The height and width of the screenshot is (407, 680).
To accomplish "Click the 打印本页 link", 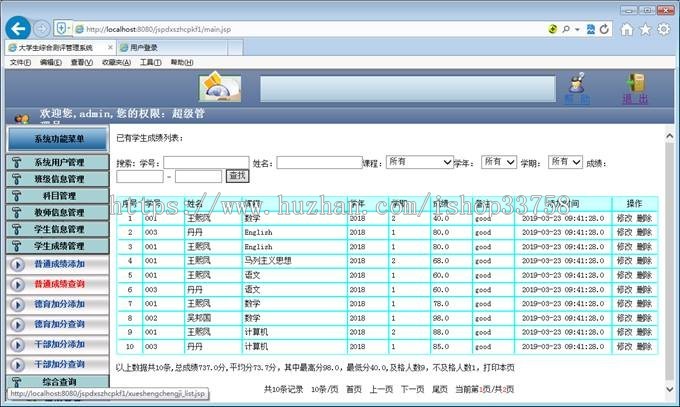I will tap(499, 368).
